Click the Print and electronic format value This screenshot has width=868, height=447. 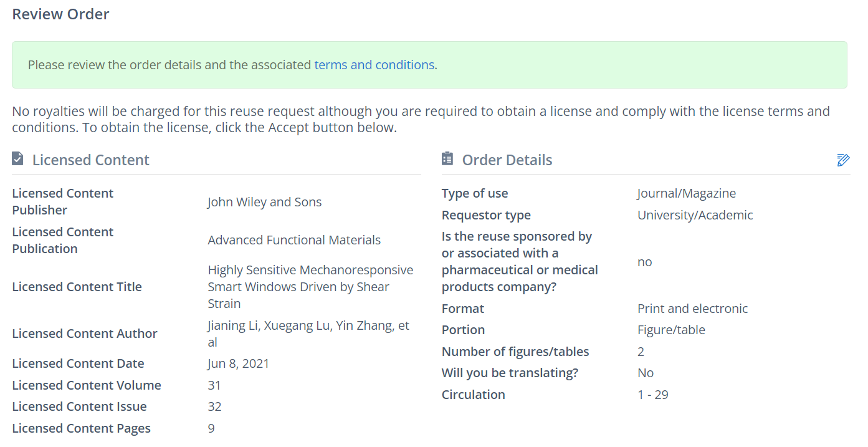point(692,309)
